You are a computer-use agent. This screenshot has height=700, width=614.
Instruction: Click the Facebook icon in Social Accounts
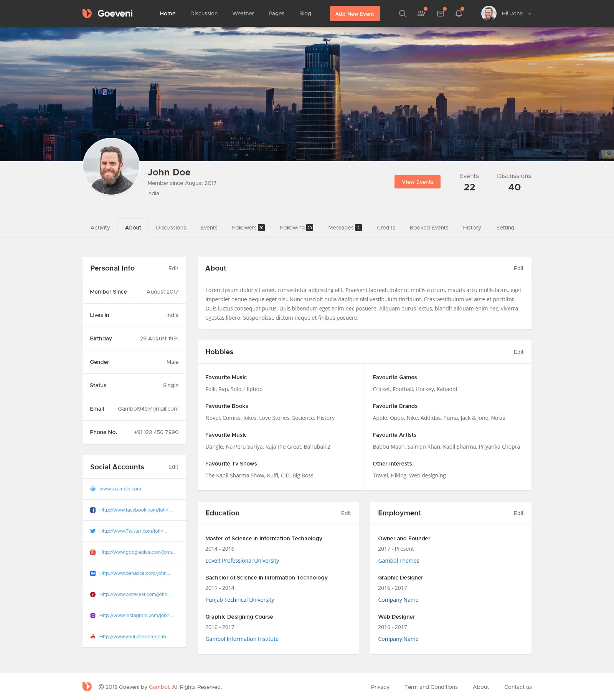click(x=93, y=510)
